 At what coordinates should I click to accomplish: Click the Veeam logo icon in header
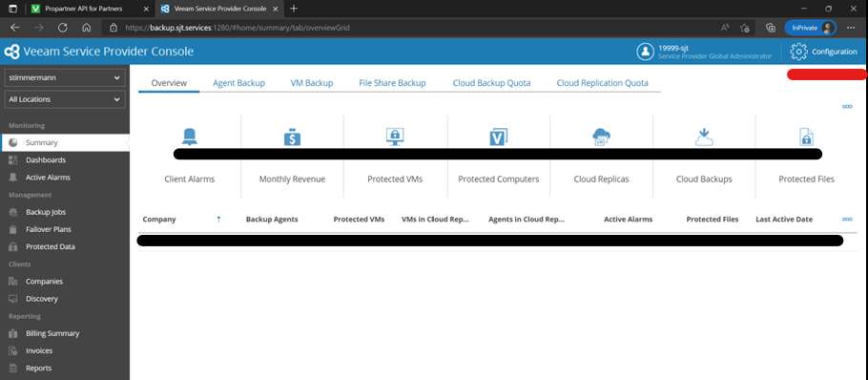(x=11, y=52)
